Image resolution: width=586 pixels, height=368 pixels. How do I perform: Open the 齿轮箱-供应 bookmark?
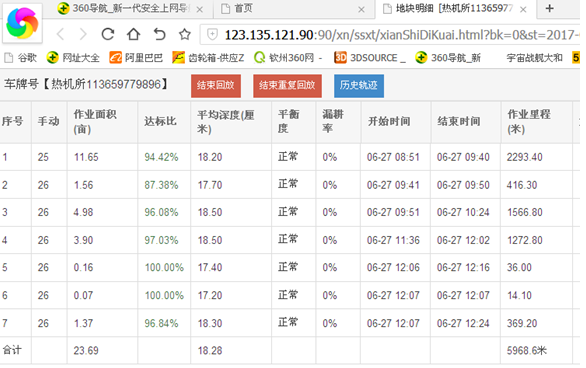pos(208,58)
